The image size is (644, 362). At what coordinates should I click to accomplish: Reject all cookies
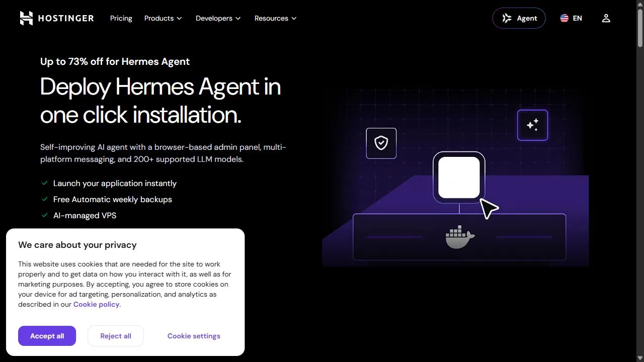116,336
